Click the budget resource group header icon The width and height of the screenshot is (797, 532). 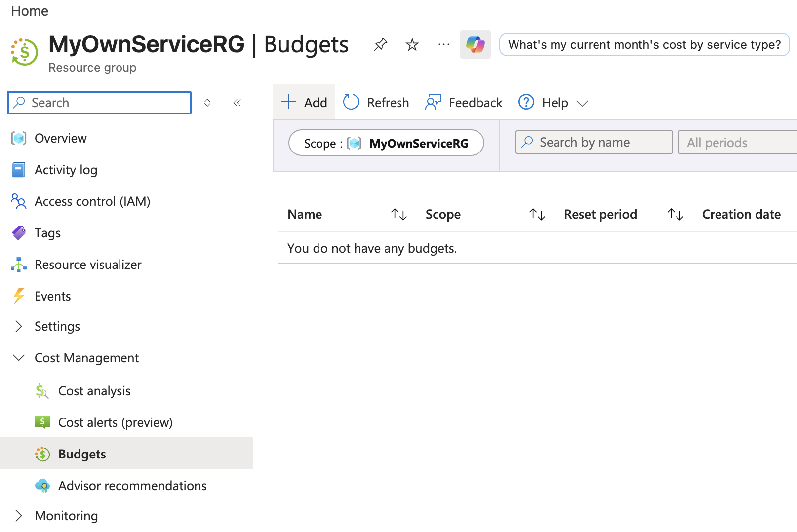coord(24,52)
